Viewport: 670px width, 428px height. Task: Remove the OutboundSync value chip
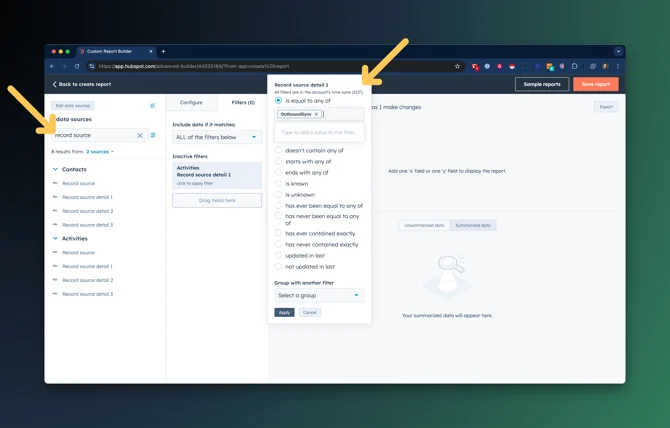coord(316,114)
